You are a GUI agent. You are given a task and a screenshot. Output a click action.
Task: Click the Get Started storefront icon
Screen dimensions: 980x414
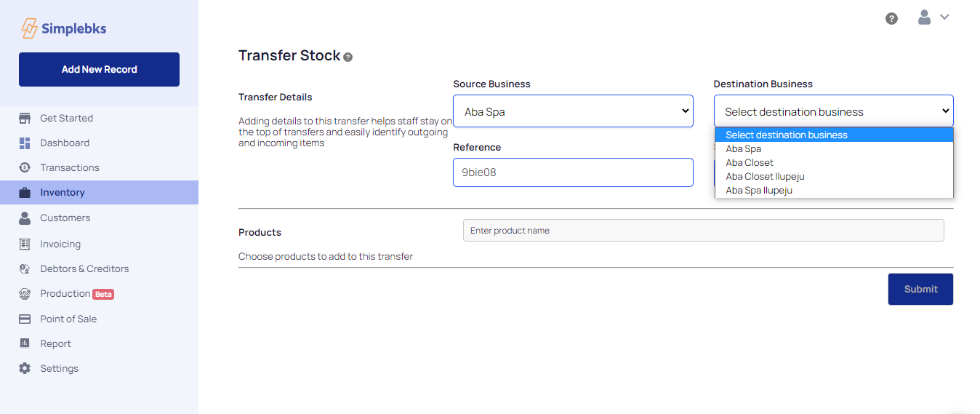(25, 119)
